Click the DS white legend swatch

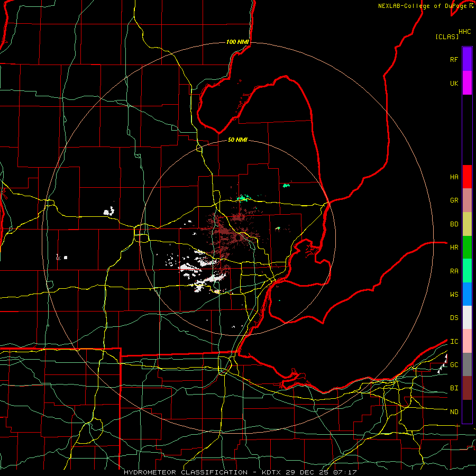click(x=467, y=317)
